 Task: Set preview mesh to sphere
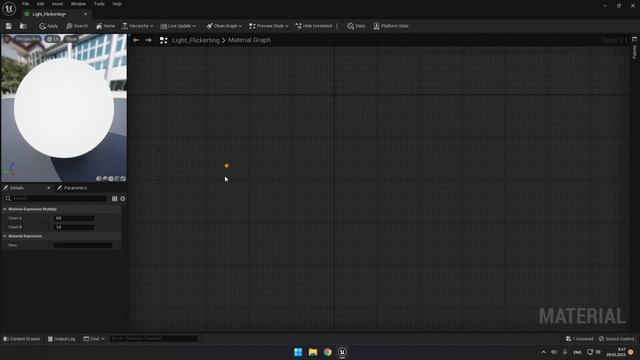(x=105, y=179)
